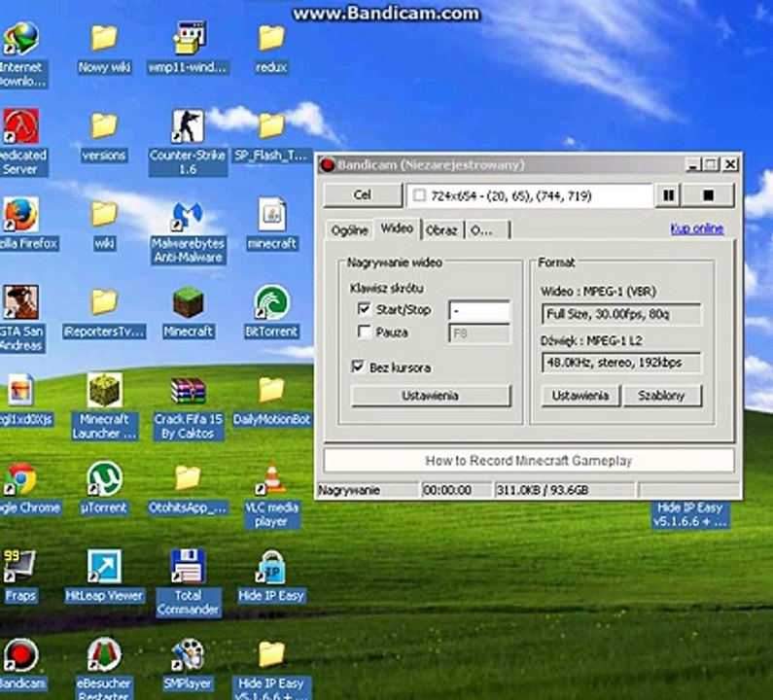The width and height of the screenshot is (773, 700).
Task: Toggle the Start/Stop hotkey checkbox
Action: [365, 309]
